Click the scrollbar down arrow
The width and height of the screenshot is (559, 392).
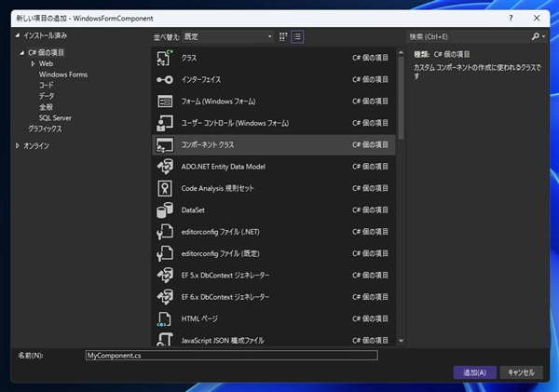(x=401, y=341)
